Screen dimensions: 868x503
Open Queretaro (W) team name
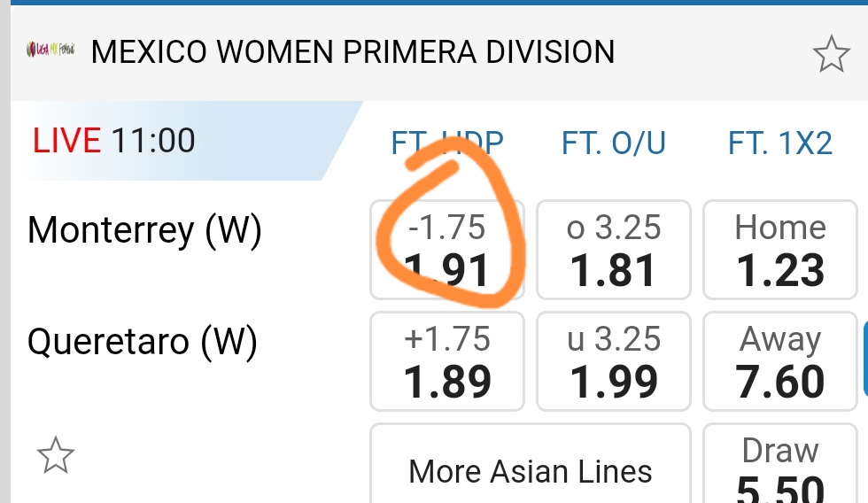[143, 342]
